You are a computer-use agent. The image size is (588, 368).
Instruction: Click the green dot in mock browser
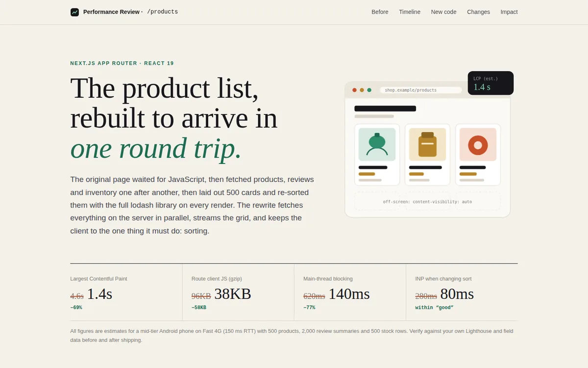369,90
